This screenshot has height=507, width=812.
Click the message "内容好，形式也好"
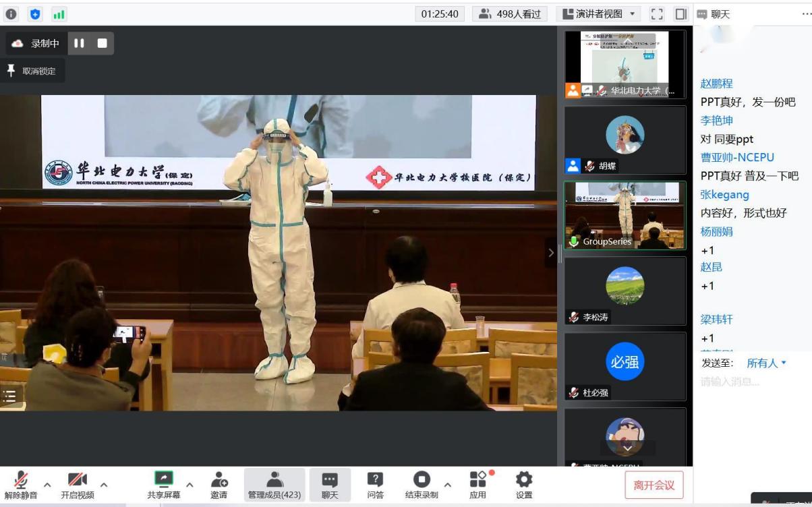pos(744,213)
